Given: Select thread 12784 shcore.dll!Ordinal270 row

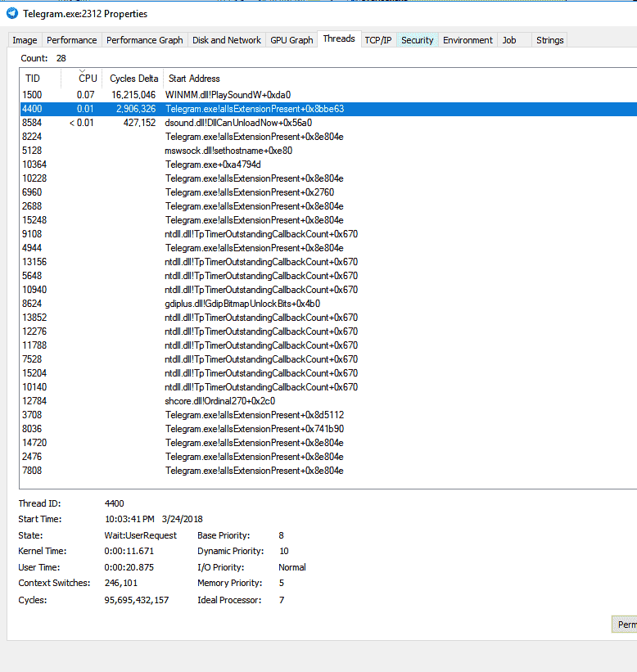Looking at the screenshot, I should click(328, 401).
